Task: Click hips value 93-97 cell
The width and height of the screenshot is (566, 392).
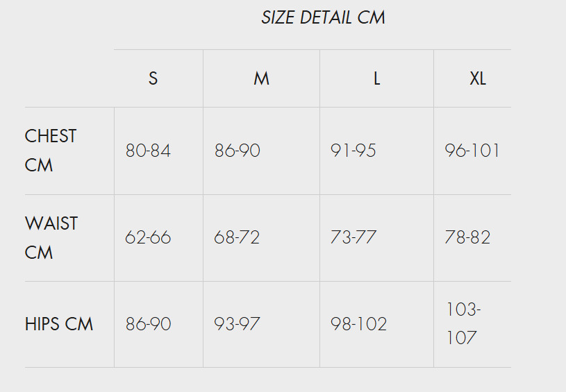Action: pos(237,324)
